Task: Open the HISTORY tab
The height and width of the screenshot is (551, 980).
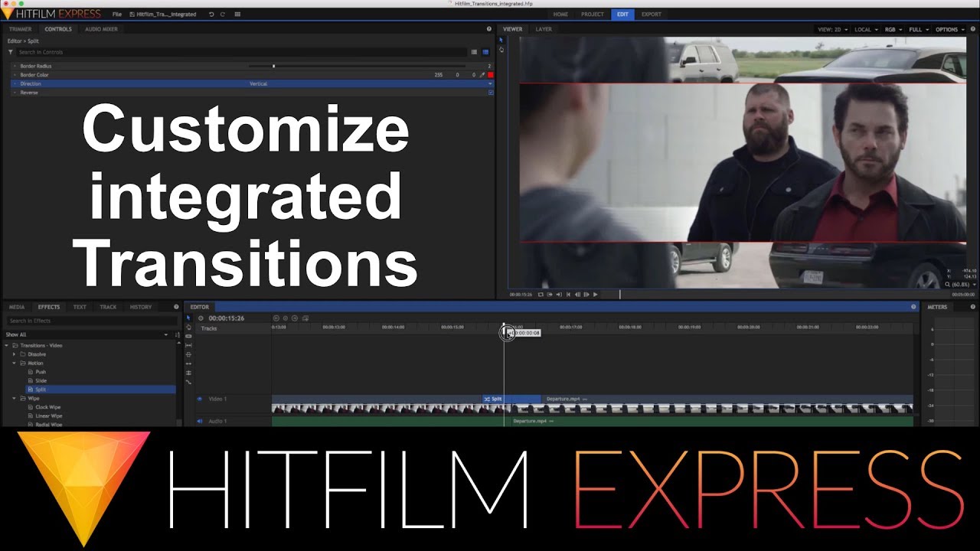Action: (141, 307)
